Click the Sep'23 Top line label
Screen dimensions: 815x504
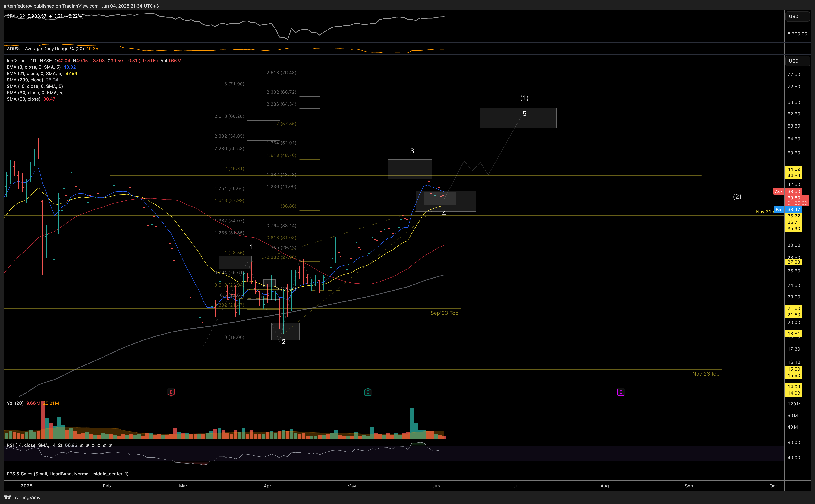pos(444,313)
